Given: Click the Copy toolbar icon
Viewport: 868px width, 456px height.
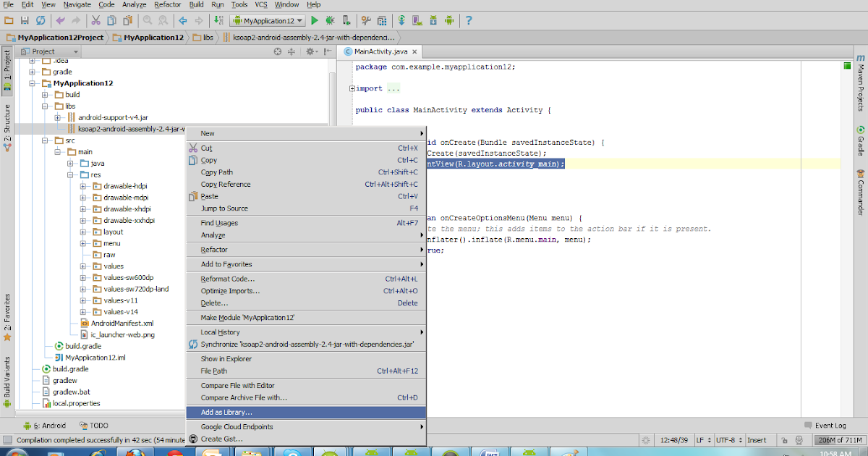Looking at the screenshot, I should pos(111,21).
